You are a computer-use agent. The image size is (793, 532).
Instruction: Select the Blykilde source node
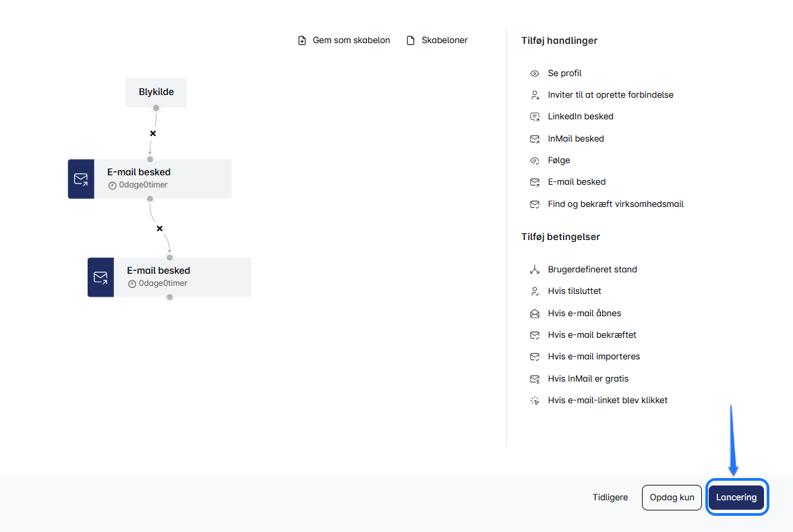tap(156, 92)
